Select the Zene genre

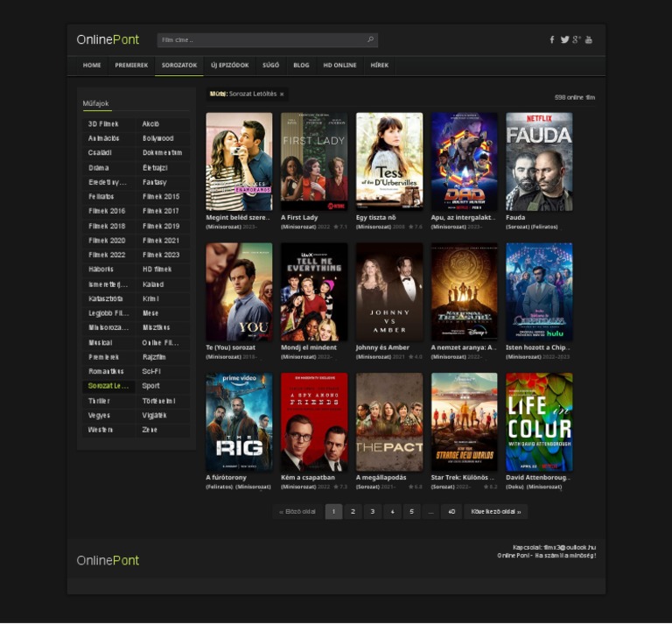[x=163, y=430]
